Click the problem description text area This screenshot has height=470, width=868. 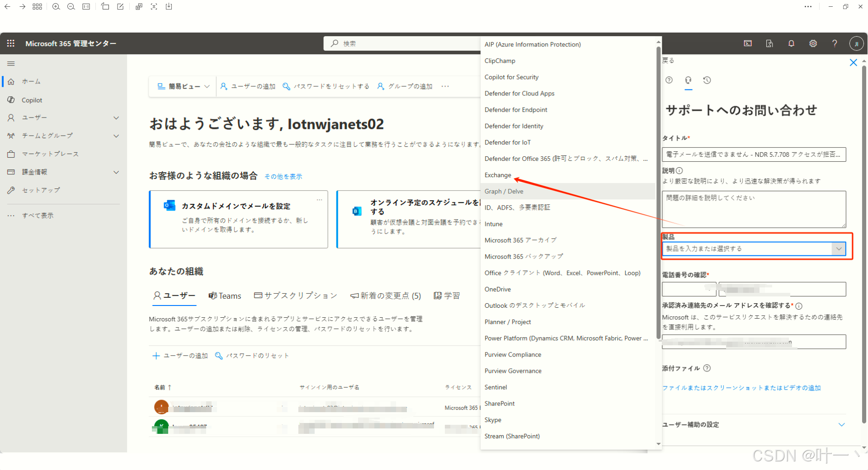(754, 209)
